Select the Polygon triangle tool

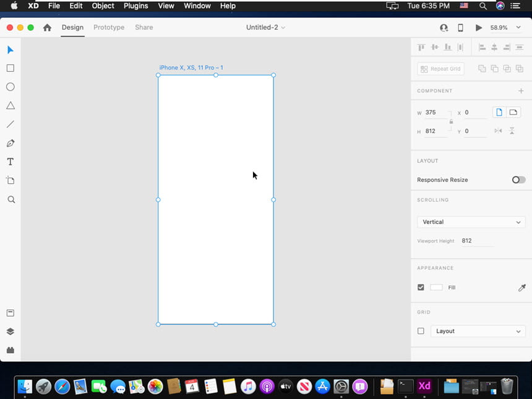(x=10, y=106)
